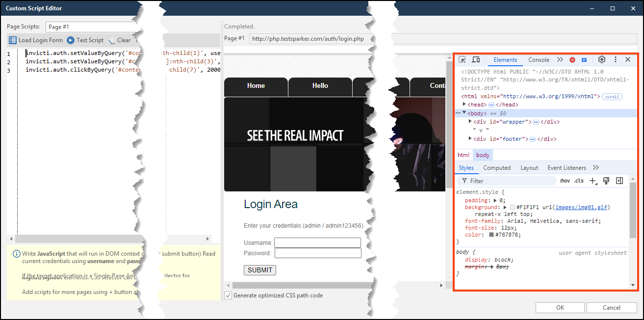This screenshot has height=320, width=644.
Task: Open the Computed styles tab
Action: (x=497, y=167)
